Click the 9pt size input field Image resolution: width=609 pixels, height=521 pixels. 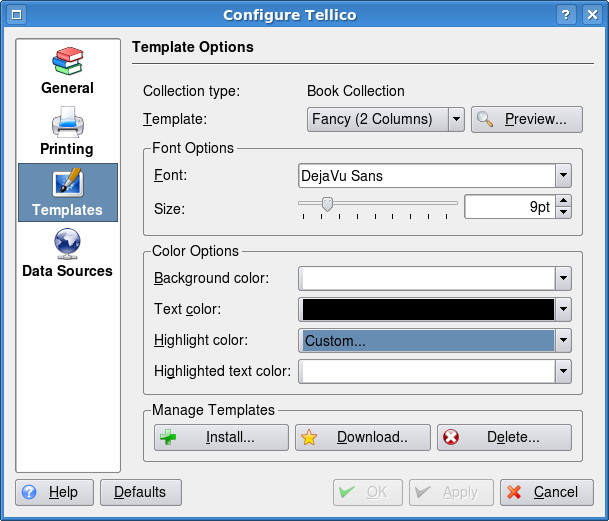510,207
